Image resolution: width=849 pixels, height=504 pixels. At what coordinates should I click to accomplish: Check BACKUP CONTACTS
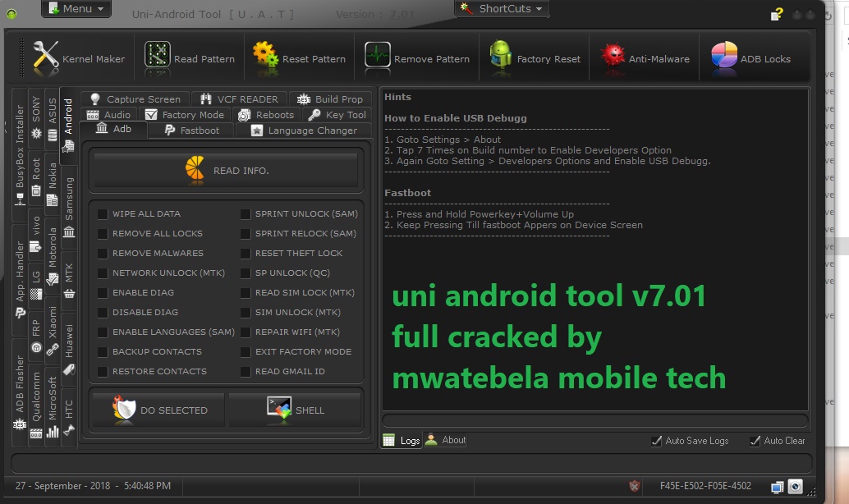pos(103,352)
